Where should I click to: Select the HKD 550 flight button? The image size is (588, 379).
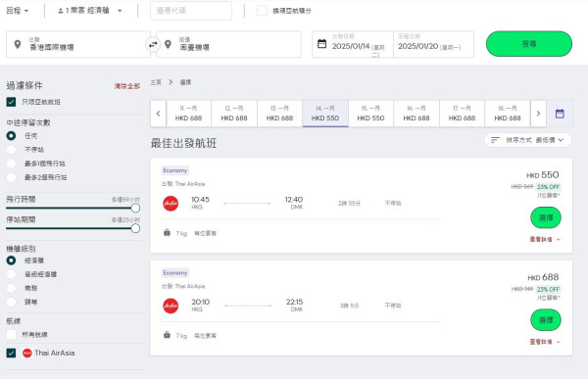pyautogui.click(x=546, y=217)
